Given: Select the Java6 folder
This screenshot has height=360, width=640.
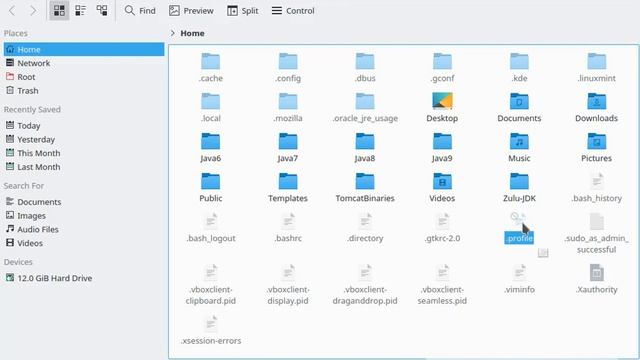Looking at the screenshot, I should [x=211, y=148].
